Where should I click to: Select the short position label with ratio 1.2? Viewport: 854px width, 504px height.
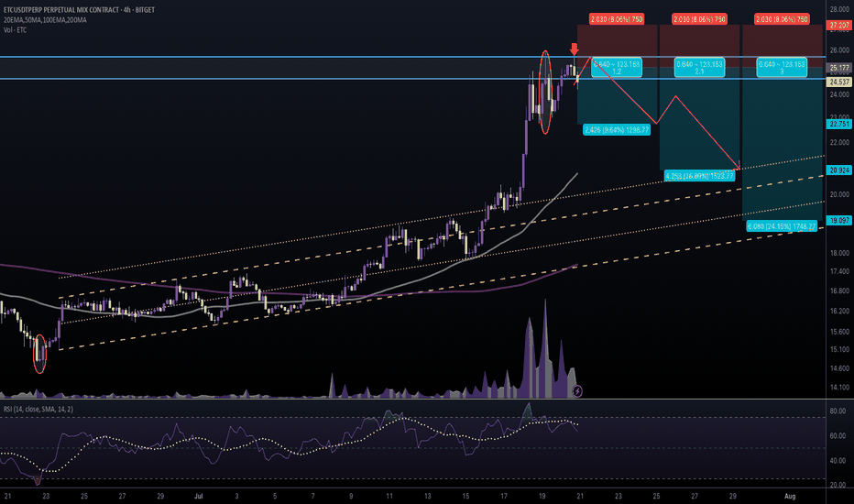point(617,68)
